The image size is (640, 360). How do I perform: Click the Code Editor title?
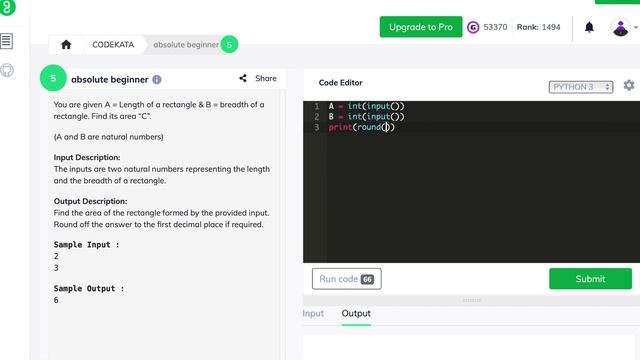pyautogui.click(x=340, y=82)
